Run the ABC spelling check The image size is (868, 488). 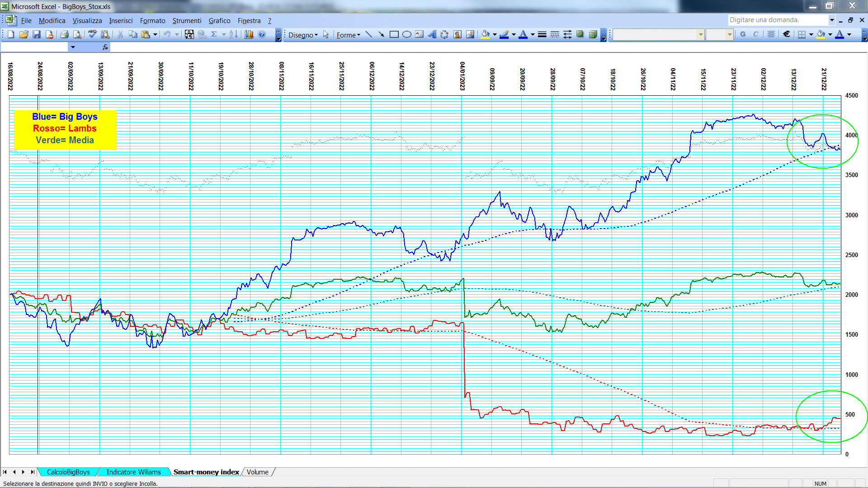point(92,35)
